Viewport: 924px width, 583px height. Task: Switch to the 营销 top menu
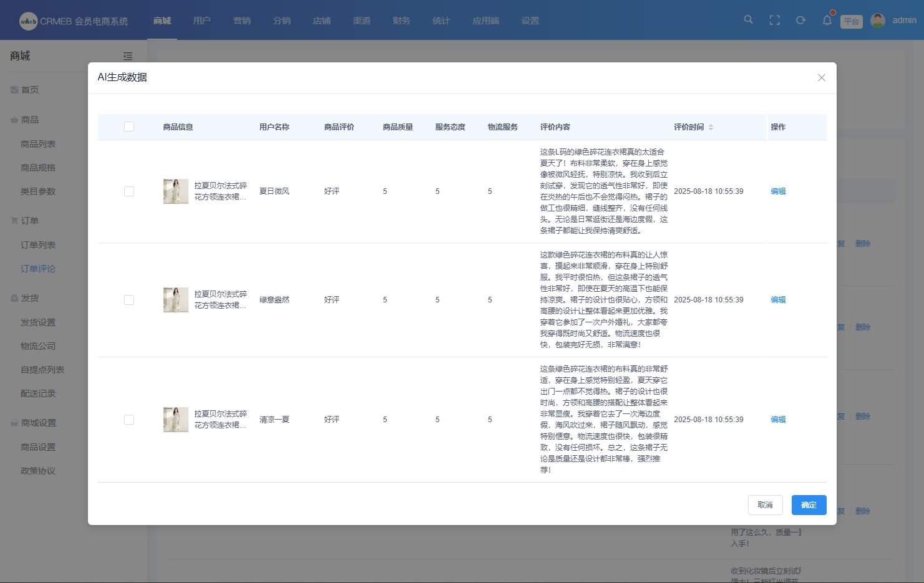241,21
